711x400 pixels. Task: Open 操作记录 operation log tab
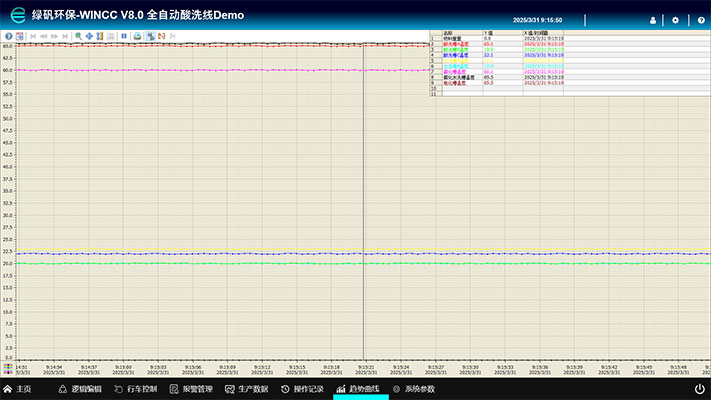302,388
